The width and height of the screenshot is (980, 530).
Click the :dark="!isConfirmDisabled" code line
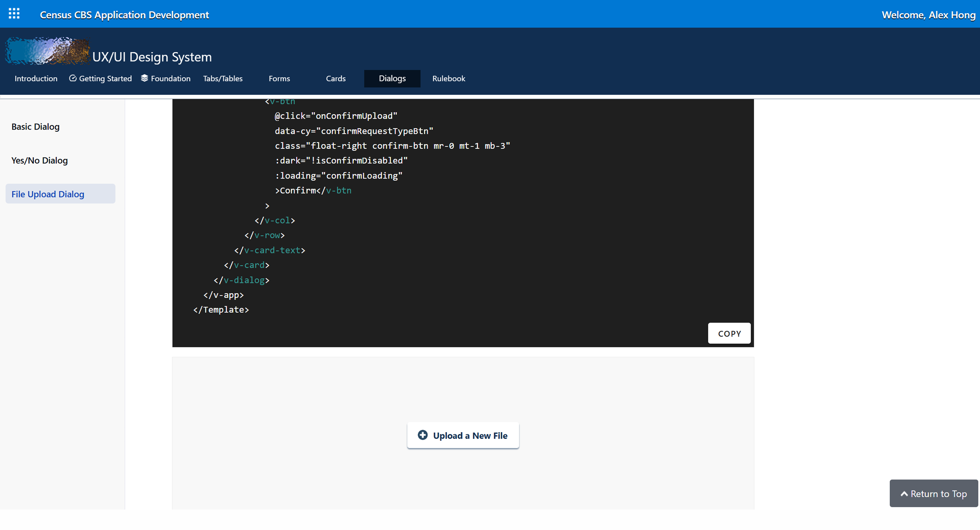[x=341, y=161]
